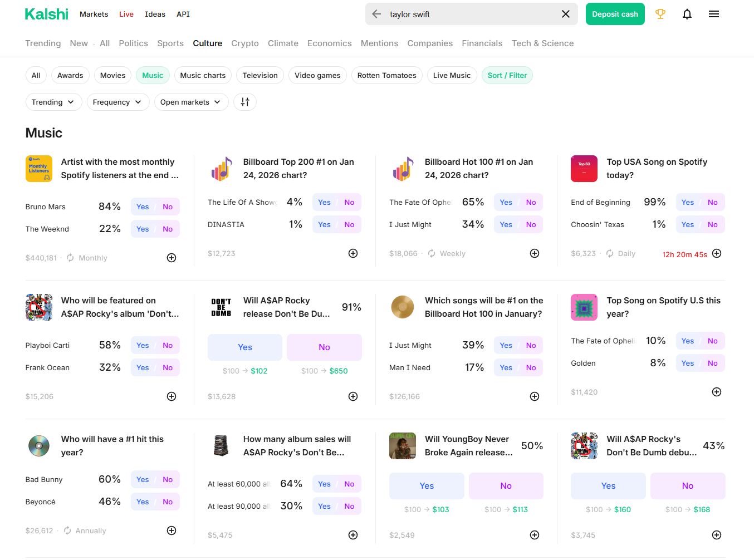Open the trophy leaderboard icon
754x560 pixels.
(x=660, y=14)
